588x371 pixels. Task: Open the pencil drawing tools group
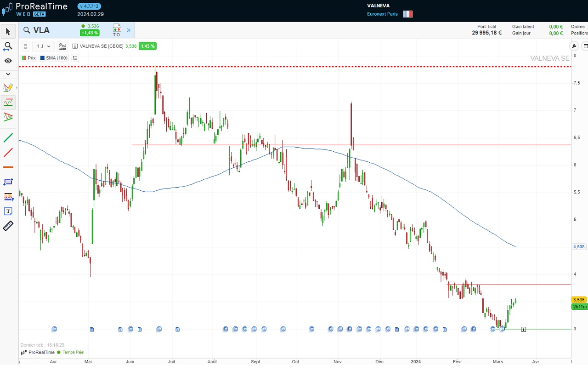coord(8,87)
